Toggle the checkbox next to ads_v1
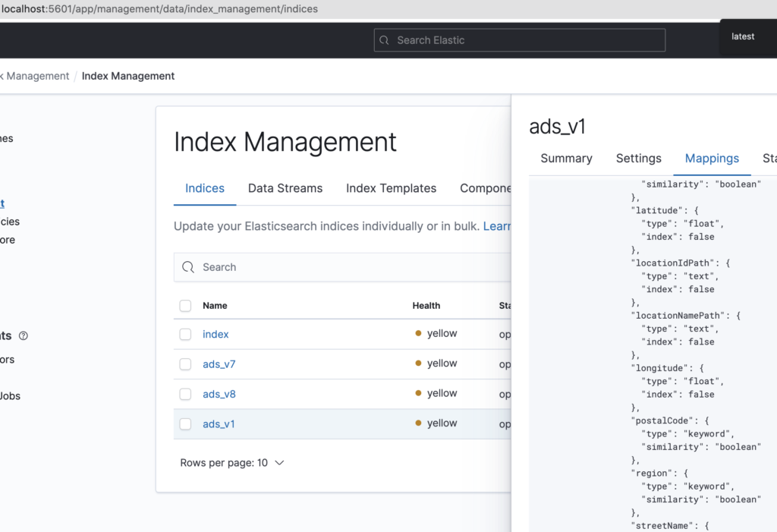 coord(185,424)
